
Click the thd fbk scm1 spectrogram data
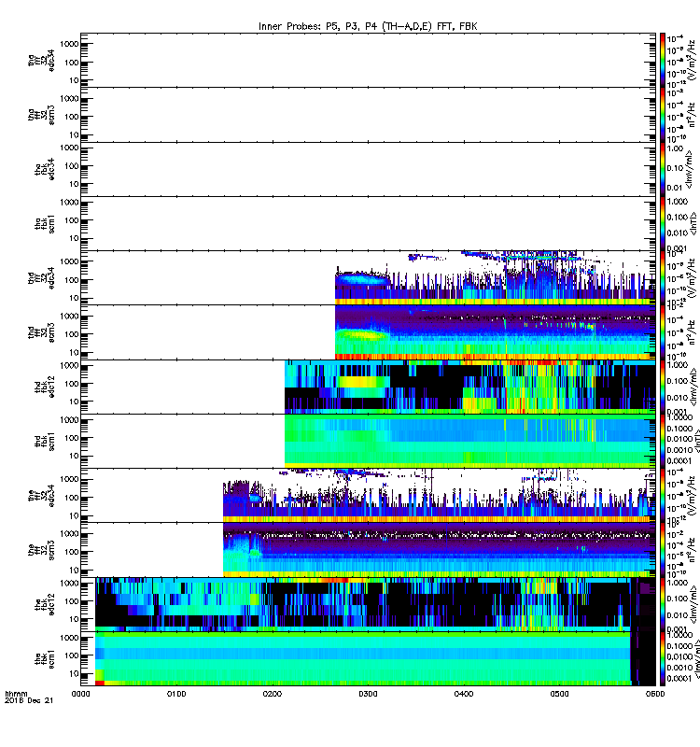(470, 441)
